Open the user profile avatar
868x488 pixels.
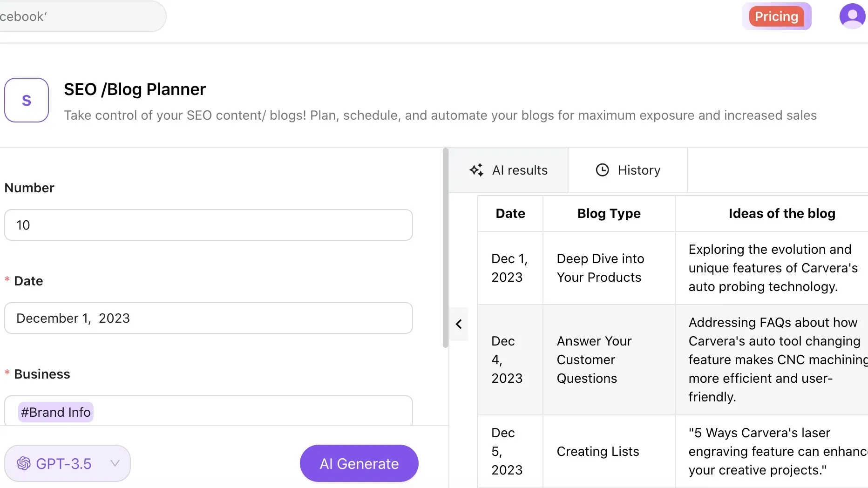click(852, 16)
